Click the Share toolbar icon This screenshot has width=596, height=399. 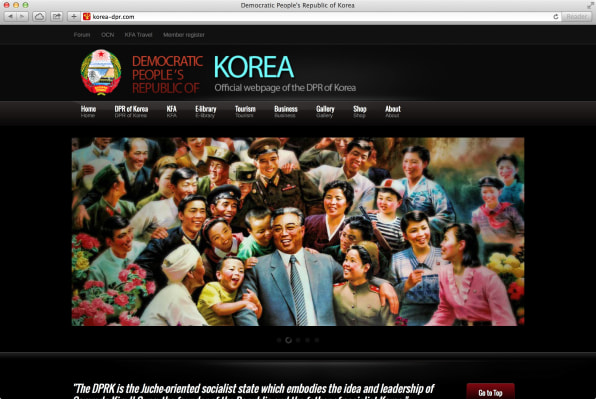tap(57, 16)
